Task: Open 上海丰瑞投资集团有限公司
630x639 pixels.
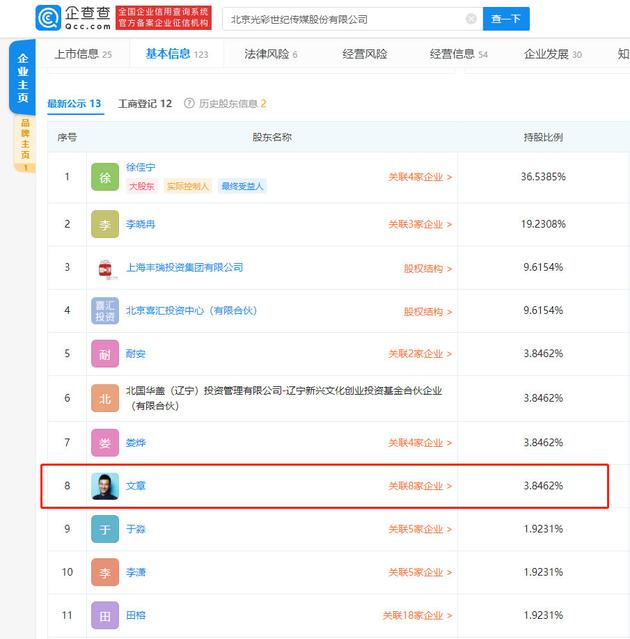Action: pos(185,268)
